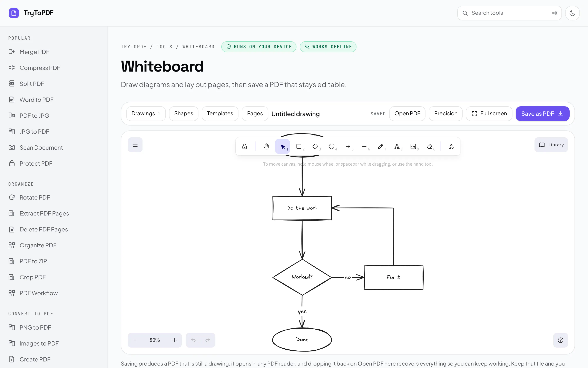The height and width of the screenshot is (368, 588).
Task: Select the 'Fix it' rectangle
Action: pyautogui.click(x=393, y=277)
